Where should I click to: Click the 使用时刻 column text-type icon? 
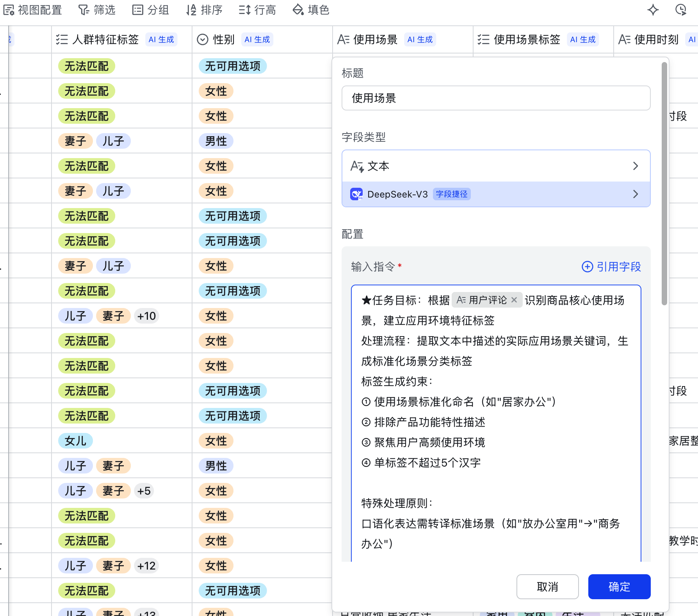[624, 39]
